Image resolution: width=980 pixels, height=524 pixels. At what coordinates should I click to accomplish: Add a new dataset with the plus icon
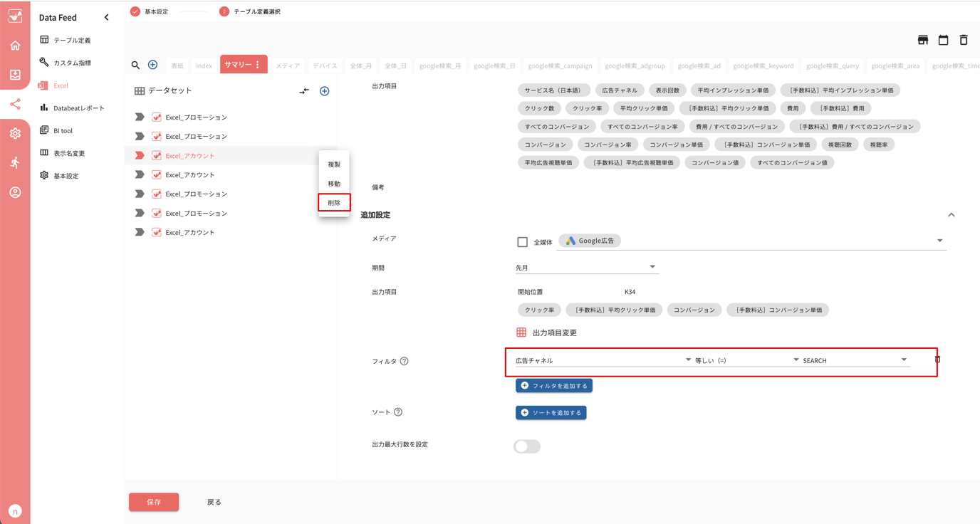coord(324,90)
